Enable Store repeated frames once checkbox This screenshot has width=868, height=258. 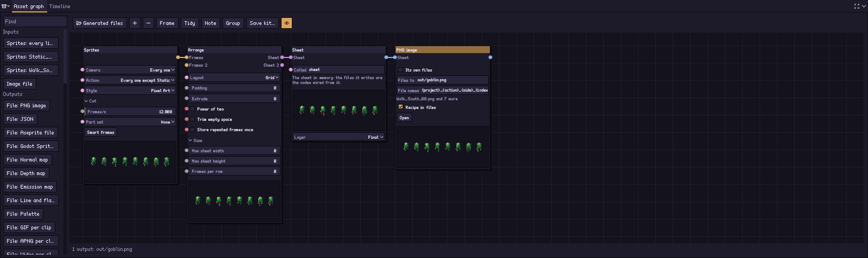[x=193, y=130]
